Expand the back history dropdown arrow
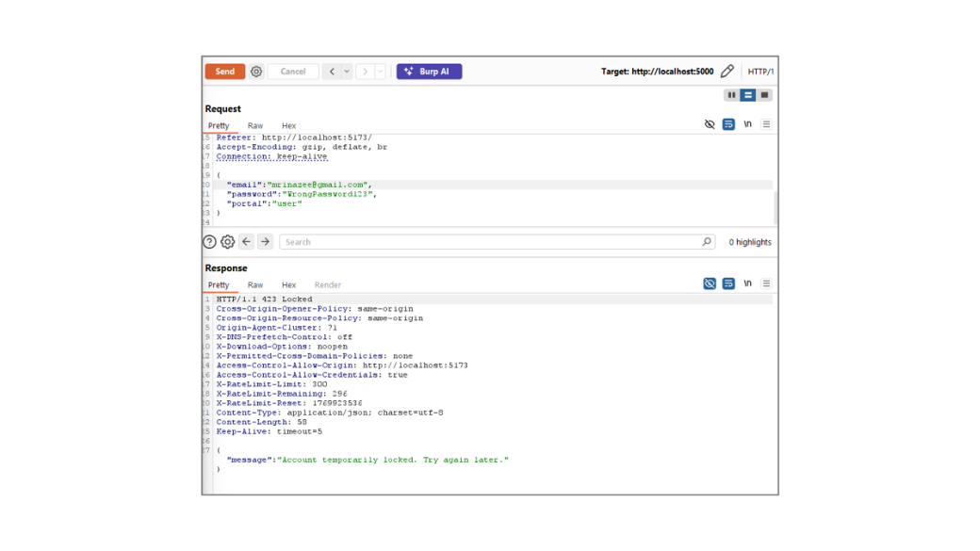 point(346,72)
